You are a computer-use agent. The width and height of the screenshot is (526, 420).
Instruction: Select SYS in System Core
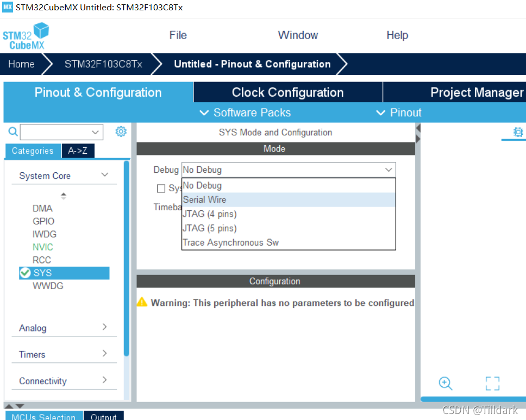(x=64, y=273)
